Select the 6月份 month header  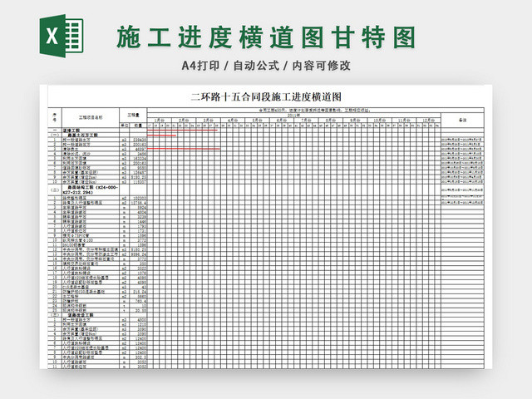click(x=282, y=121)
